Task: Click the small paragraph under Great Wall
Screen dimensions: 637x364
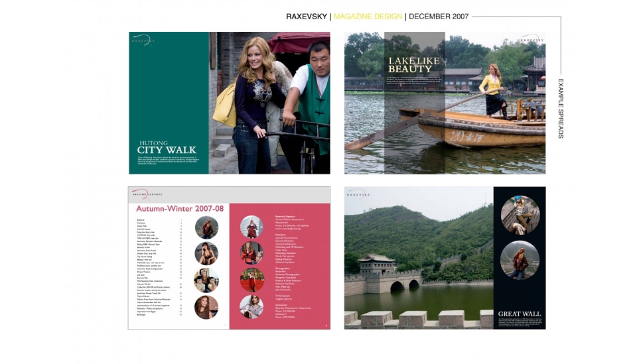Action: 520,322
